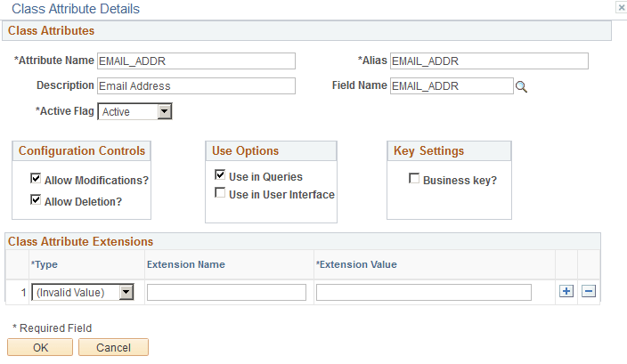This screenshot has width=627, height=364.
Task: Toggle the Allow Modifications checkbox
Action: coord(37,179)
